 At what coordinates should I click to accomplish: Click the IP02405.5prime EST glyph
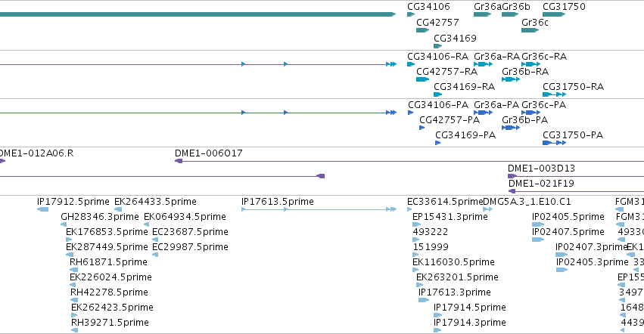(x=538, y=224)
